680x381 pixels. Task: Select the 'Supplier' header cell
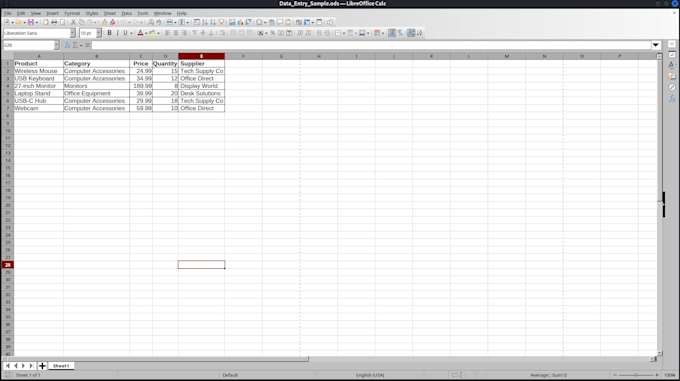[201, 63]
